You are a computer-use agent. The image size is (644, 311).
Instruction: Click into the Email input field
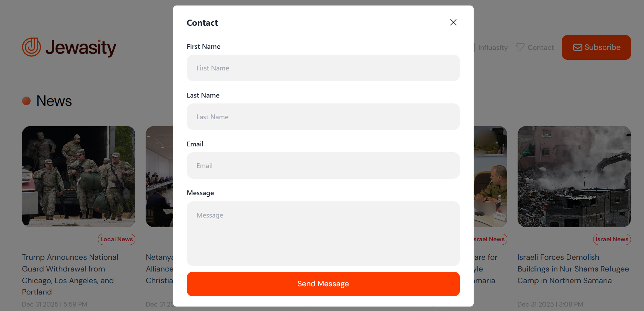[323, 166]
